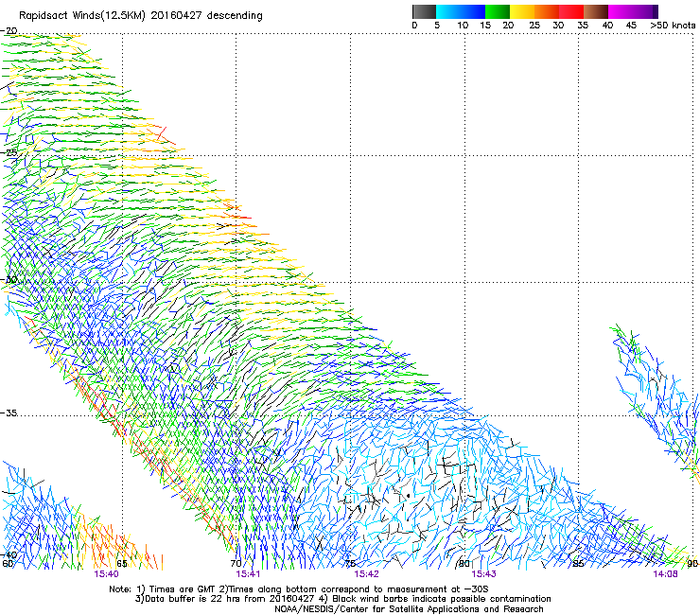This screenshot has width=700, height=615.
Task: Click the brown 35-40 knots legend swatch
Action: tap(596, 11)
